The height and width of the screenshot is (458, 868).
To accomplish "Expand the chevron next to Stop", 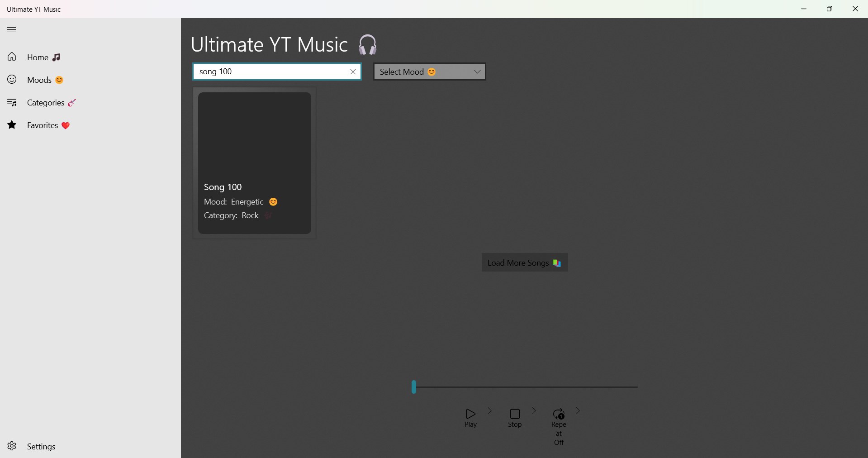I will tap(534, 411).
